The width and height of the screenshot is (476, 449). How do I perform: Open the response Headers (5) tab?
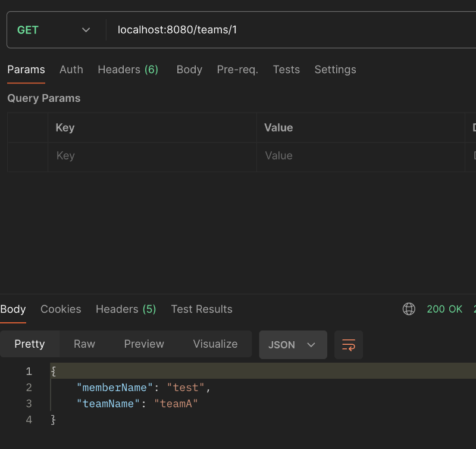126,309
